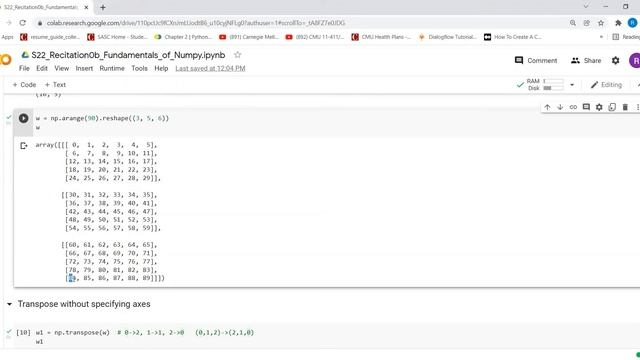Open the browser tab search chevron

[x=586, y=7]
